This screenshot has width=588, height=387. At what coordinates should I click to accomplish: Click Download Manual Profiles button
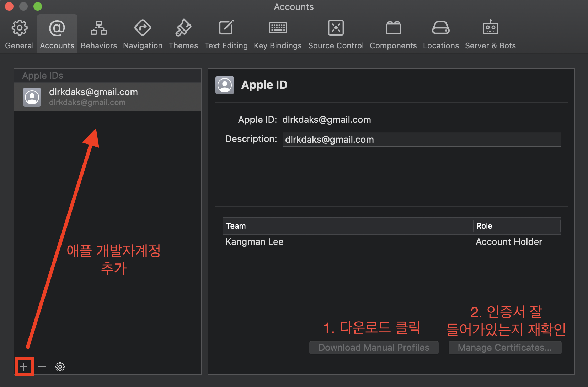tap(374, 348)
